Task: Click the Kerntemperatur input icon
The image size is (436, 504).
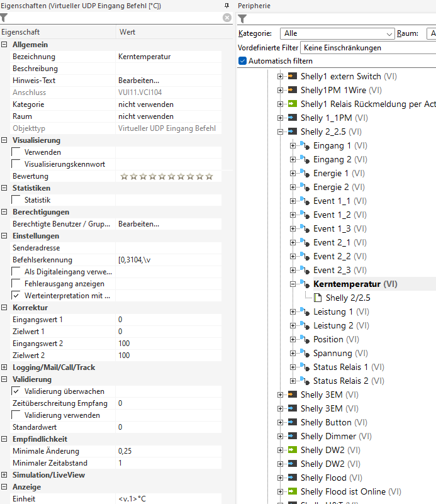Action: [305, 284]
